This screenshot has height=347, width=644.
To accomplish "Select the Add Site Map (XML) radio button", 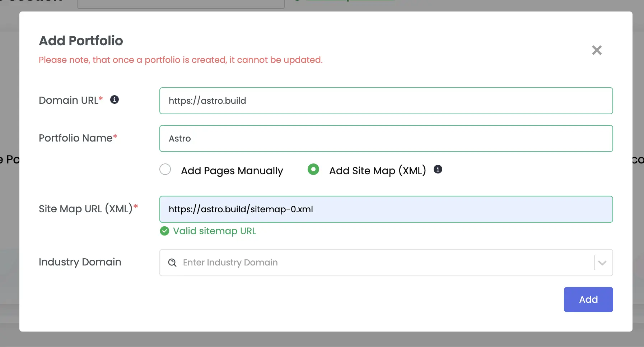I will [x=313, y=169].
